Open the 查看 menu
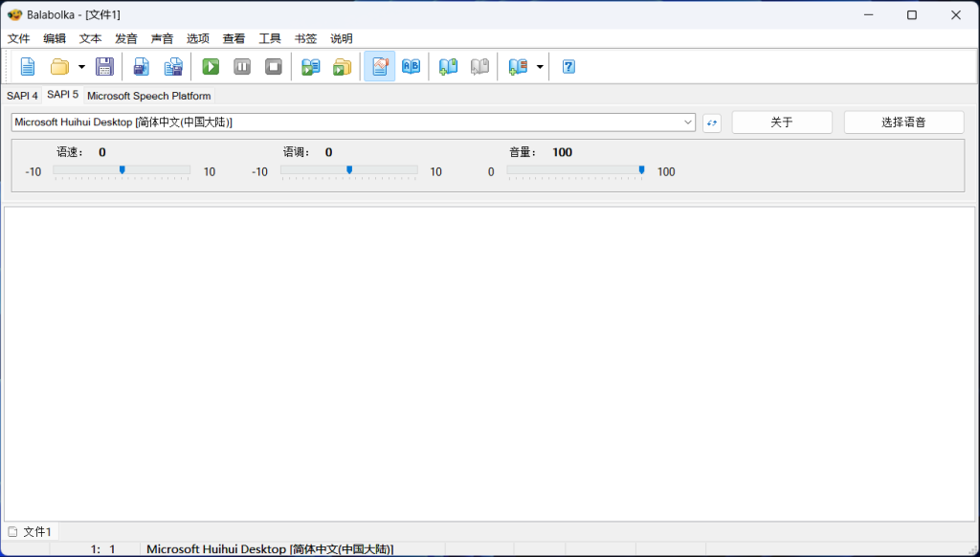 coord(234,38)
